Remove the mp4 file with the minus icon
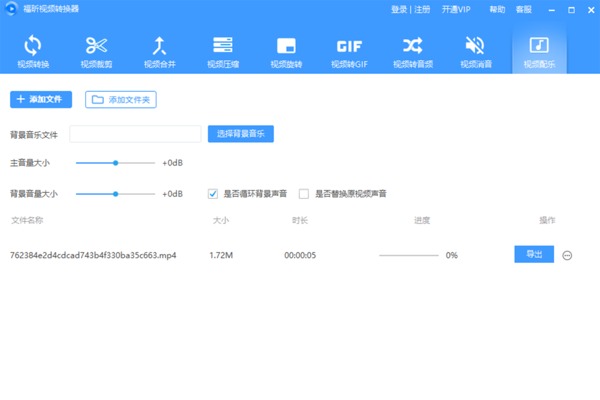This screenshot has height=400, width=600. [x=567, y=255]
